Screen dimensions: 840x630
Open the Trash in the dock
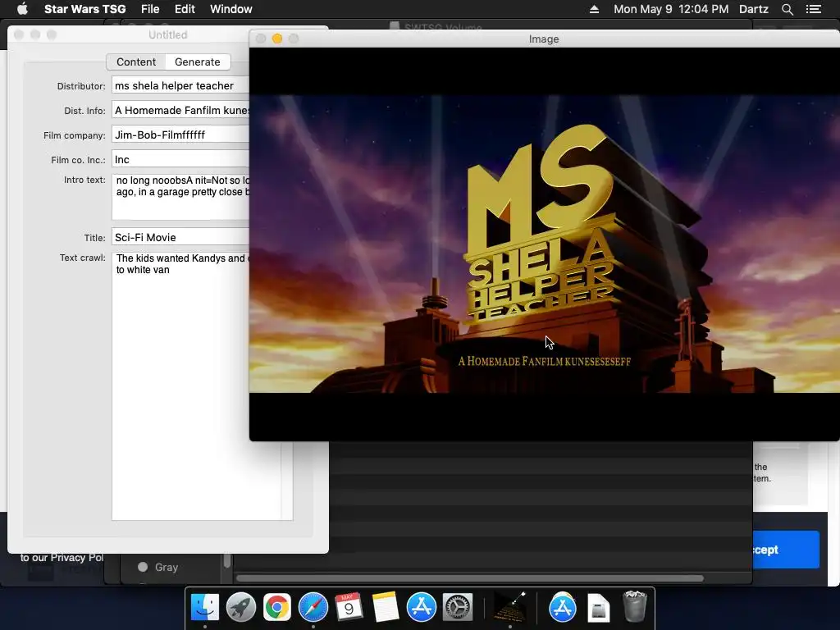click(635, 606)
